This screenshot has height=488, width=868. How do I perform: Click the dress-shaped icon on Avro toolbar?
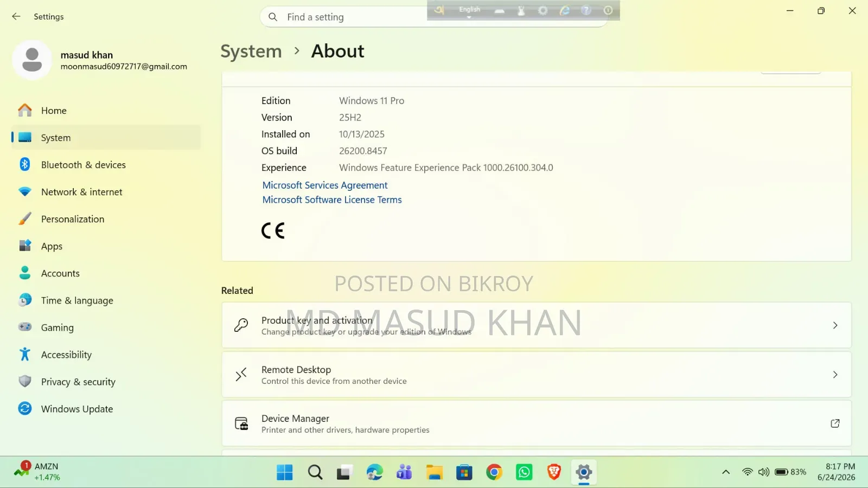coord(521,11)
